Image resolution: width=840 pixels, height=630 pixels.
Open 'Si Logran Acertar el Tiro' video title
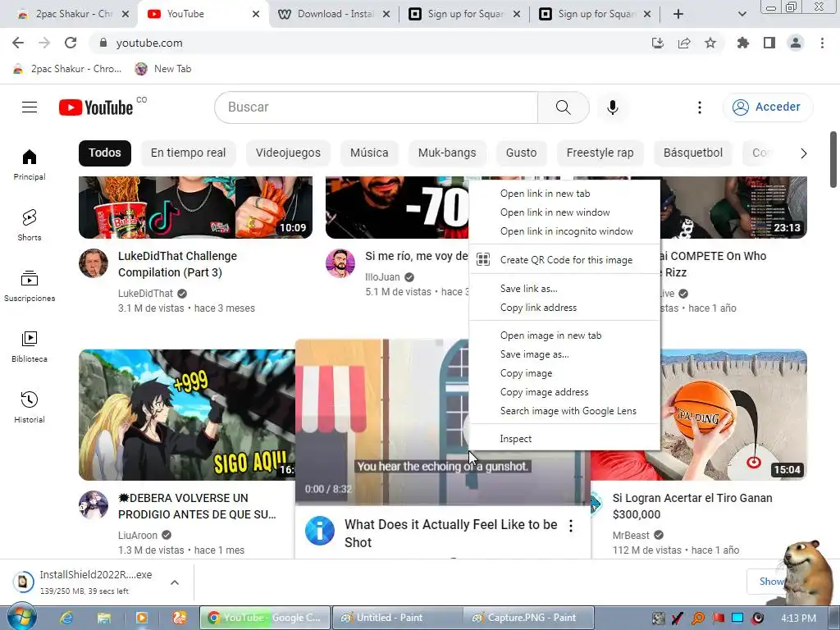click(x=692, y=506)
